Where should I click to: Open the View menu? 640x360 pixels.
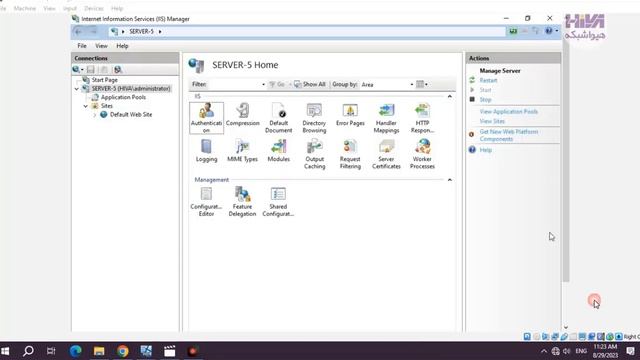point(101,46)
